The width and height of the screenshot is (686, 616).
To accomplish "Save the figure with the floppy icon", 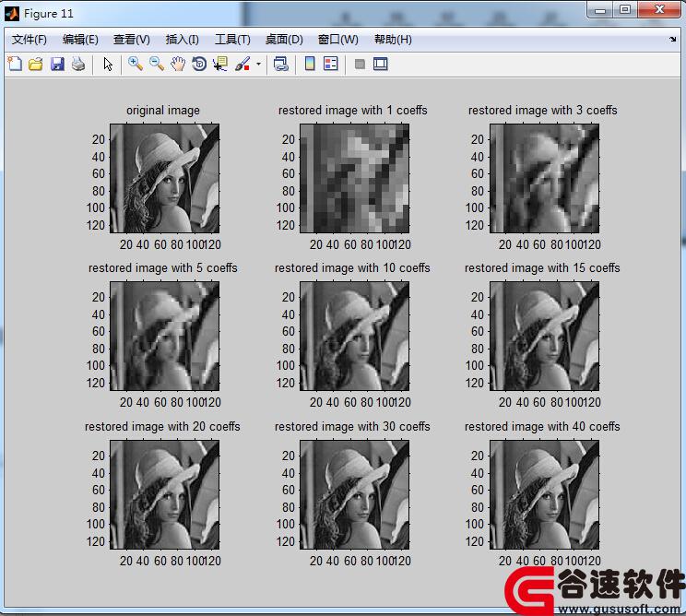I will click(57, 64).
